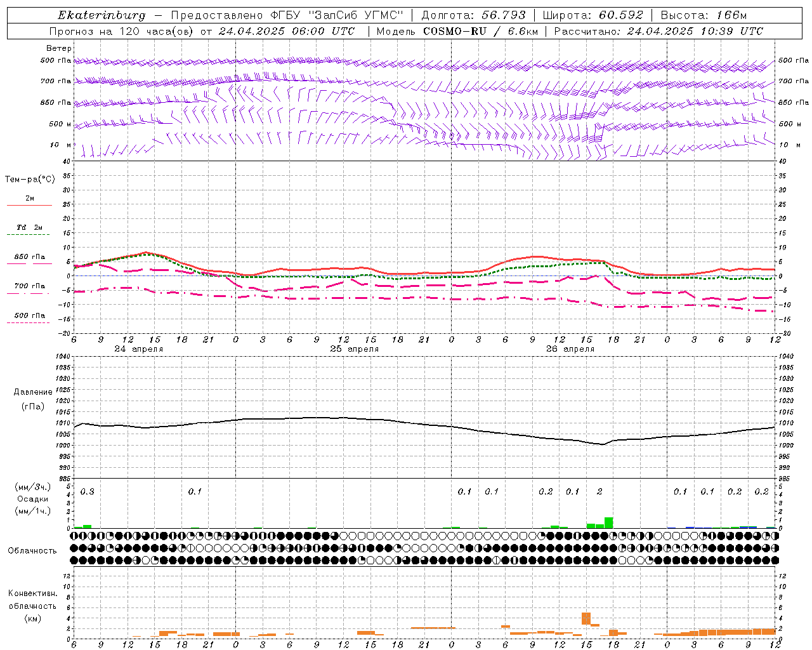Click the Широта: 60.592 value
The width and height of the screenshot is (812, 650).
[x=593, y=15]
